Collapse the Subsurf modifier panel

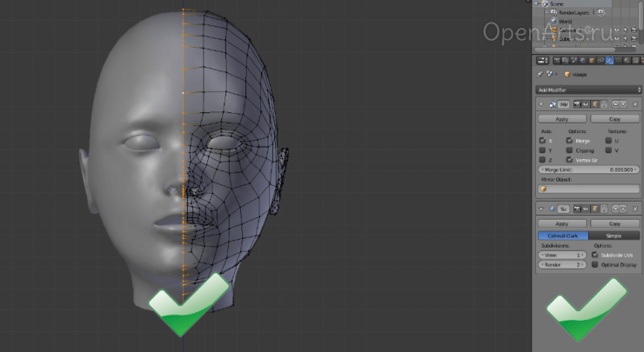click(x=540, y=209)
